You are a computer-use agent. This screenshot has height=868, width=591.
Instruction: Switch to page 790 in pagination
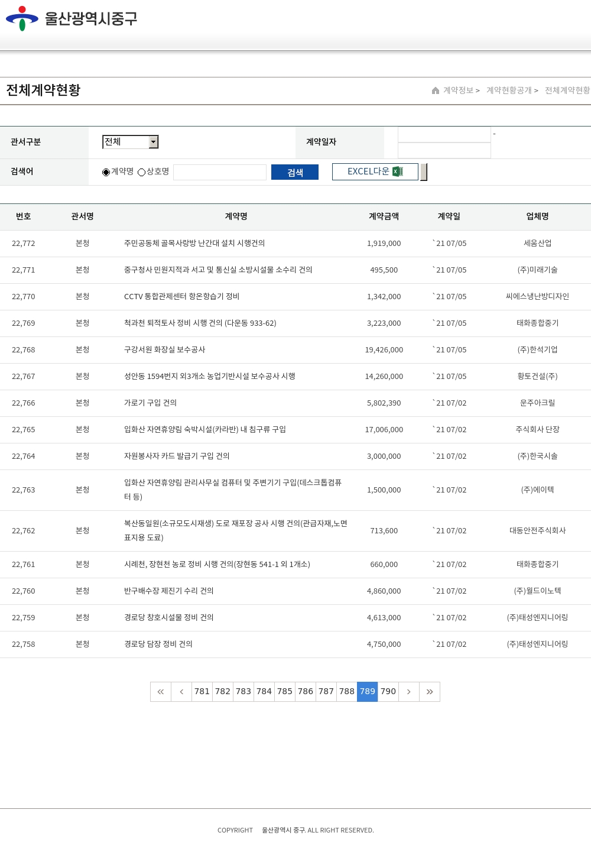click(388, 692)
